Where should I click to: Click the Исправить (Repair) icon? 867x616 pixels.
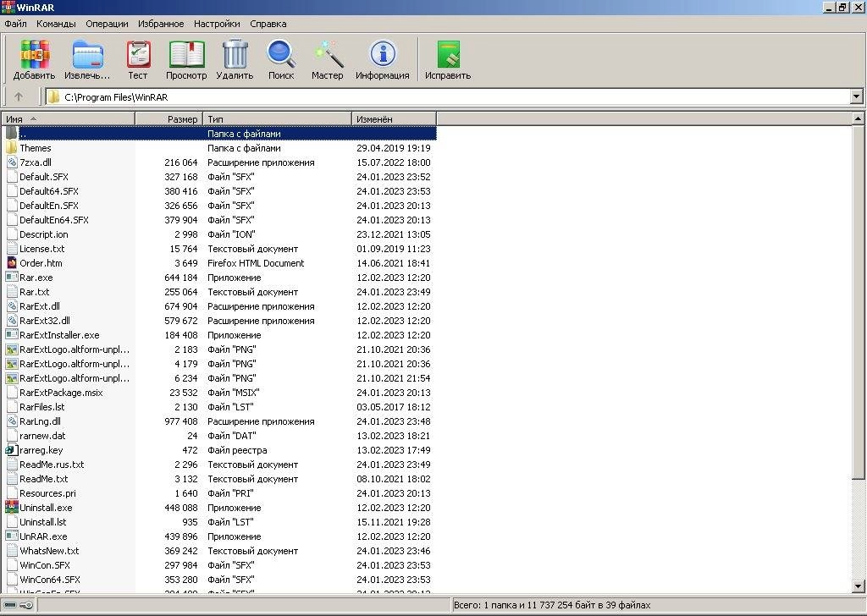coord(448,55)
